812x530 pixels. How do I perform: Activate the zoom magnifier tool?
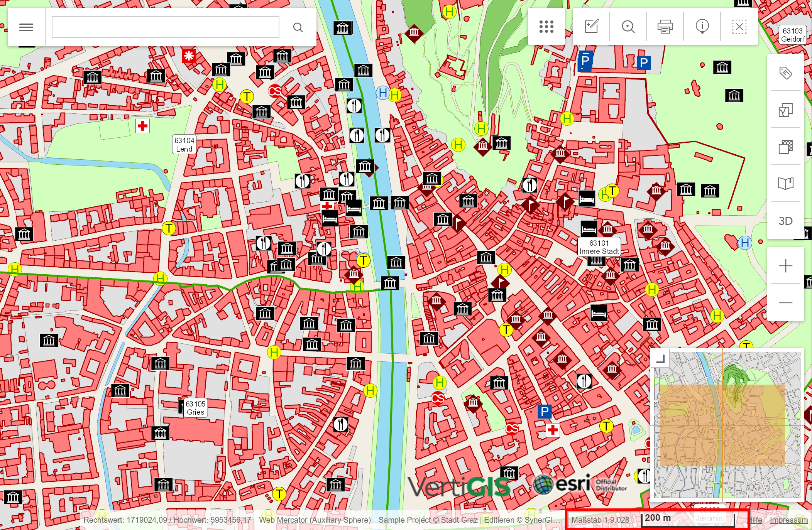628,26
